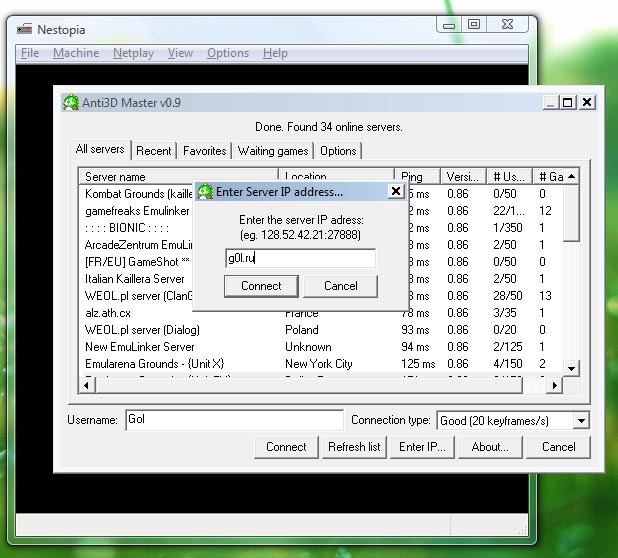618x558 pixels.
Task: Select the Kombat Grounds server row
Action: [321, 194]
